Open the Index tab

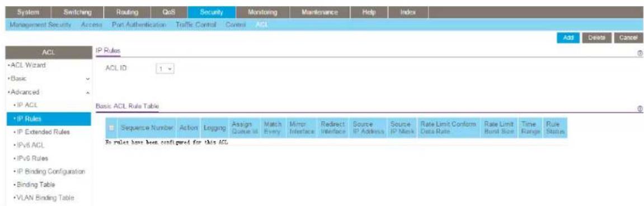[408, 13]
